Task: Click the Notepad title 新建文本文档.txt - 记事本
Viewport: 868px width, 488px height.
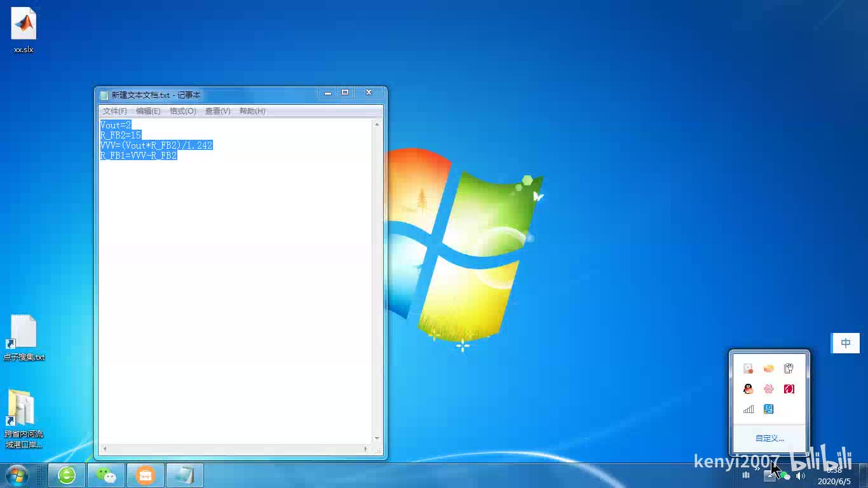Action: (156, 95)
